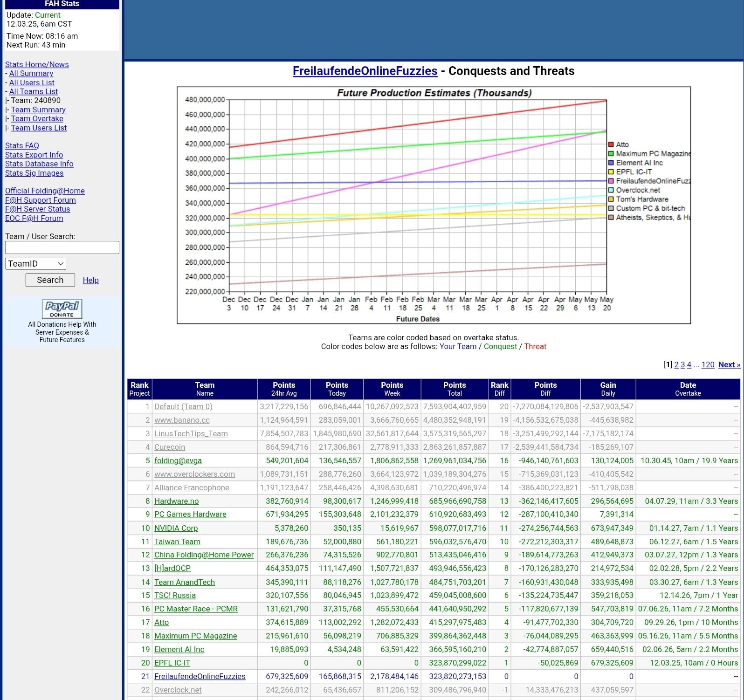Click the green Maximum PC Magazine legend swatch

[611, 153]
